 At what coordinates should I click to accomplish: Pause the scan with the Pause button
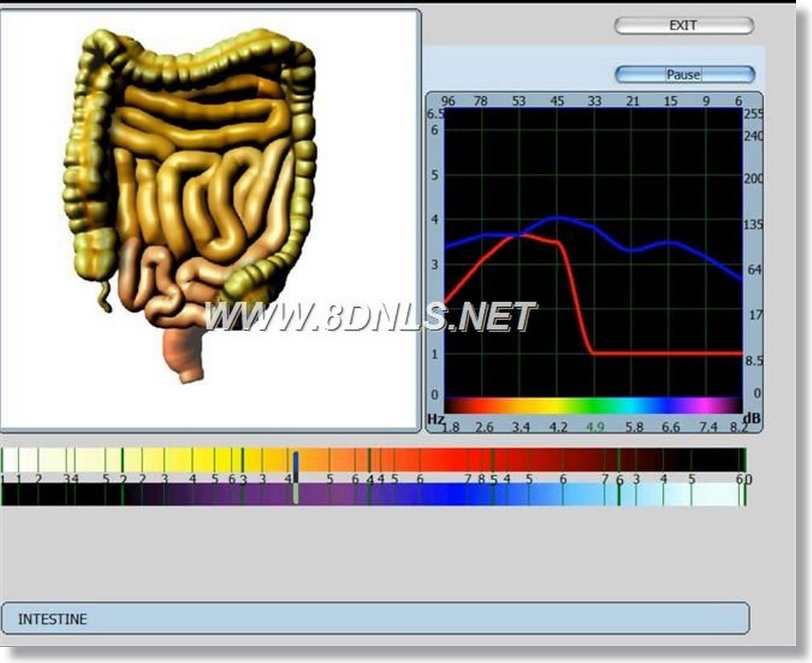click(x=685, y=75)
